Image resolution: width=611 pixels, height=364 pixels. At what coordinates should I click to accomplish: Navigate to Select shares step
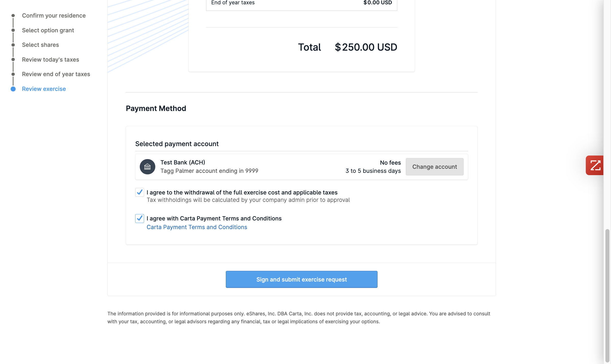(x=40, y=45)
